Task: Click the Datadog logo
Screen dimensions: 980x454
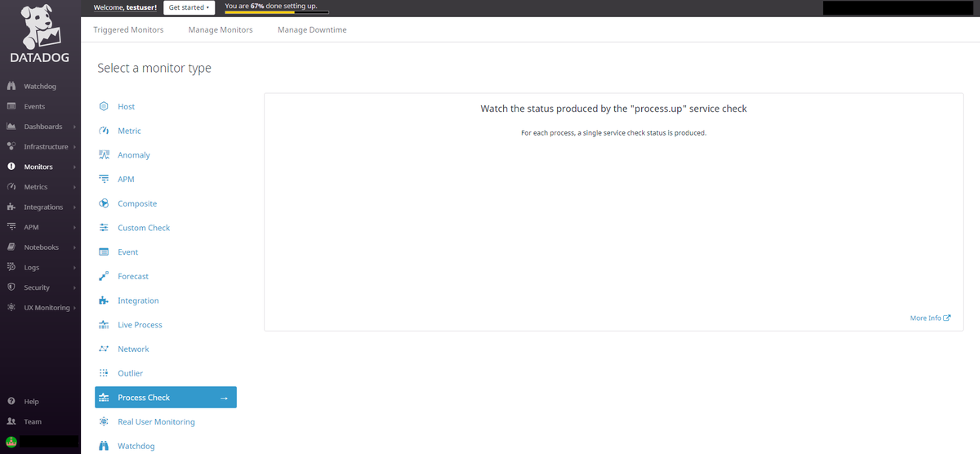Action: (x=38, y=34)
